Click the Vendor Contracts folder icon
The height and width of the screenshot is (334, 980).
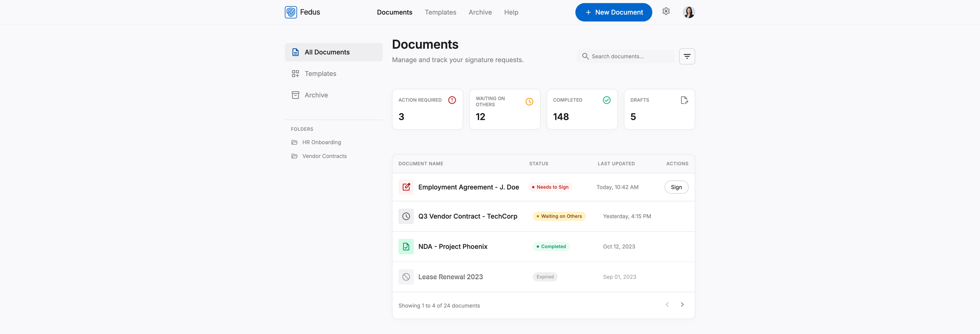tap(294, 156)
